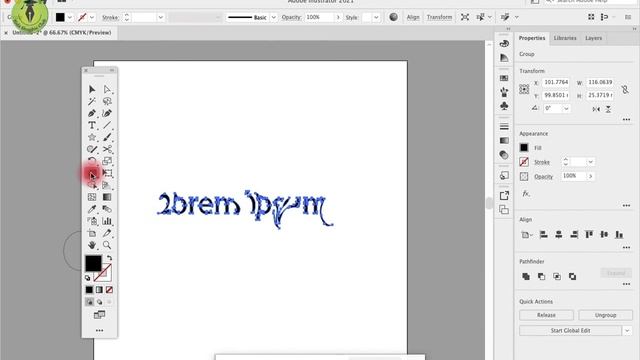Click Swap Fill and Stroke arrow
The height and width of the screenshot is (360, 640).
coord(109,258)
